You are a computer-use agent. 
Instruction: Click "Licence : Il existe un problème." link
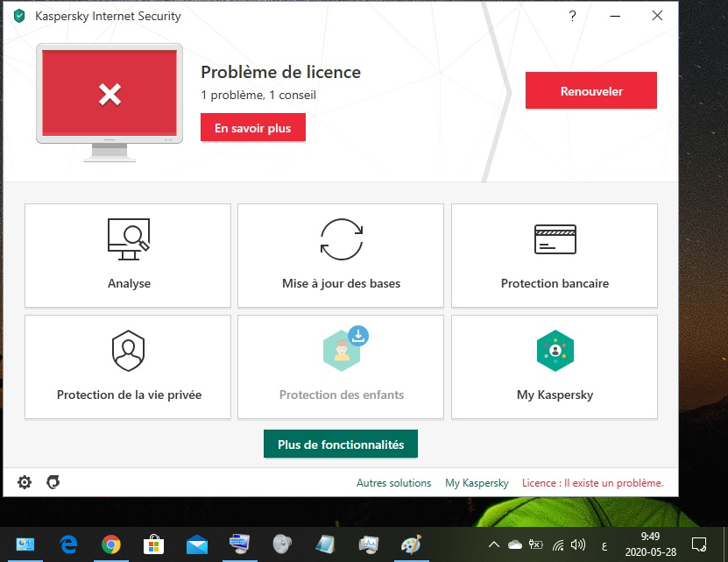pyautogui.click(x=593, y=483)
